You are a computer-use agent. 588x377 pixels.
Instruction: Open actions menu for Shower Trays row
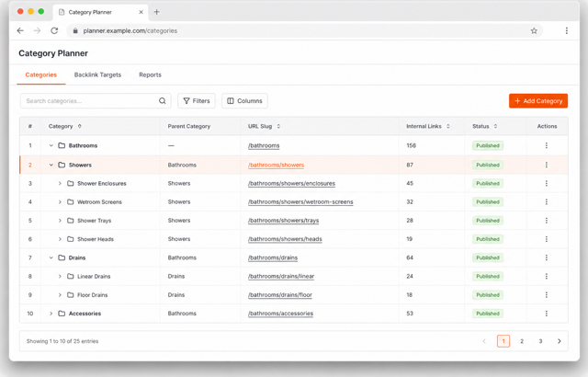pos(547,221)
